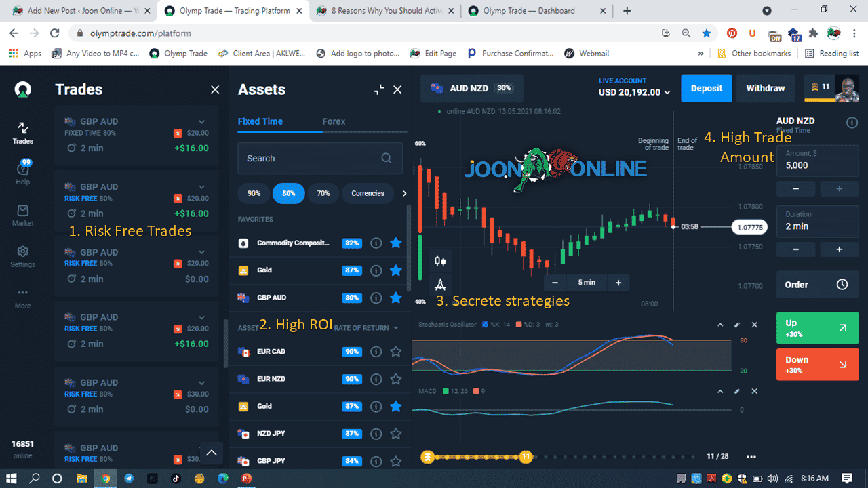This screenshot has width=868, height=488.
Task: Open the AUD NZD asset tab
Action: pos(472,88)
